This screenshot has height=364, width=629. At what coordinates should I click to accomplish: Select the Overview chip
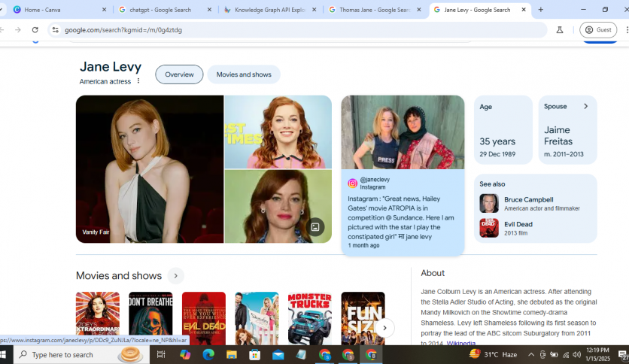179,74
